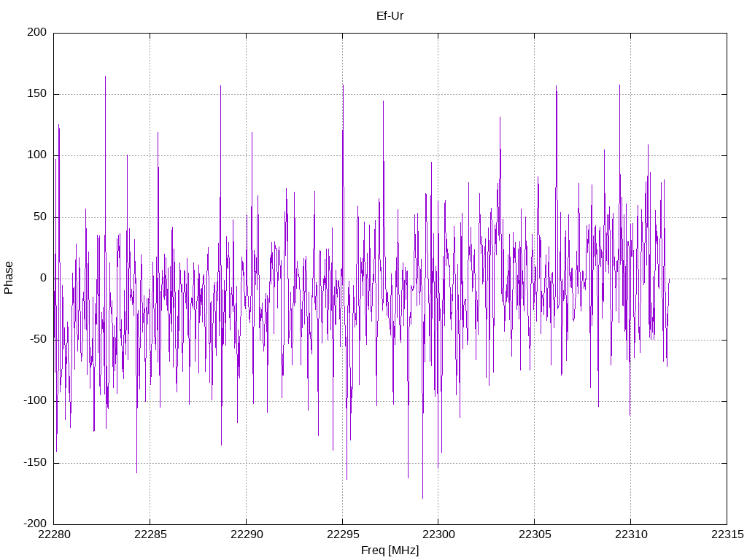Screen dimensions: 747x560
Task: Click y-axis tick label -100
Action: coord(35,401)
